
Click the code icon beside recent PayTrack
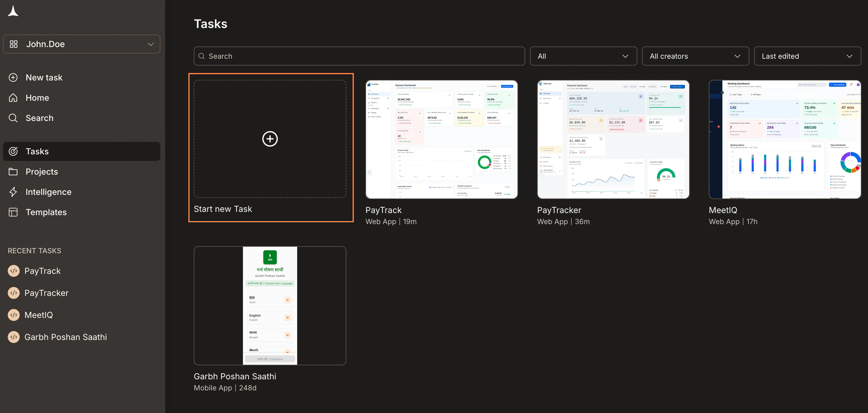coord(13,271)
